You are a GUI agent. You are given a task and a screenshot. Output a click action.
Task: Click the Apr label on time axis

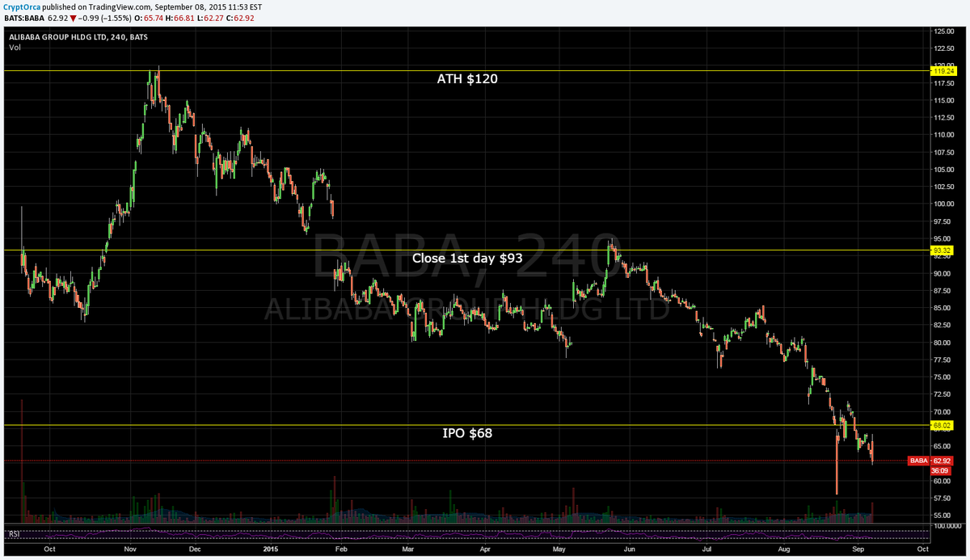click(x=484, y=549)
